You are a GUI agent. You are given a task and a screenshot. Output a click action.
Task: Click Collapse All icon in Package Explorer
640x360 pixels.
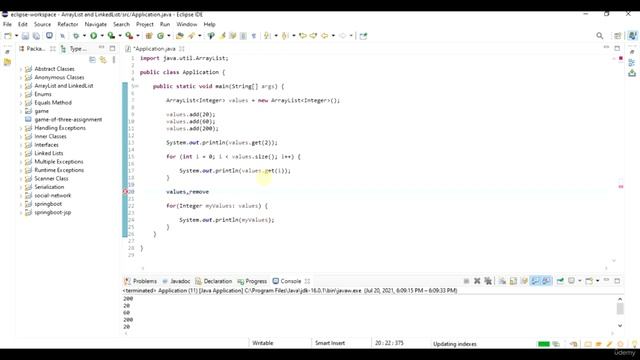pos(93,60)
